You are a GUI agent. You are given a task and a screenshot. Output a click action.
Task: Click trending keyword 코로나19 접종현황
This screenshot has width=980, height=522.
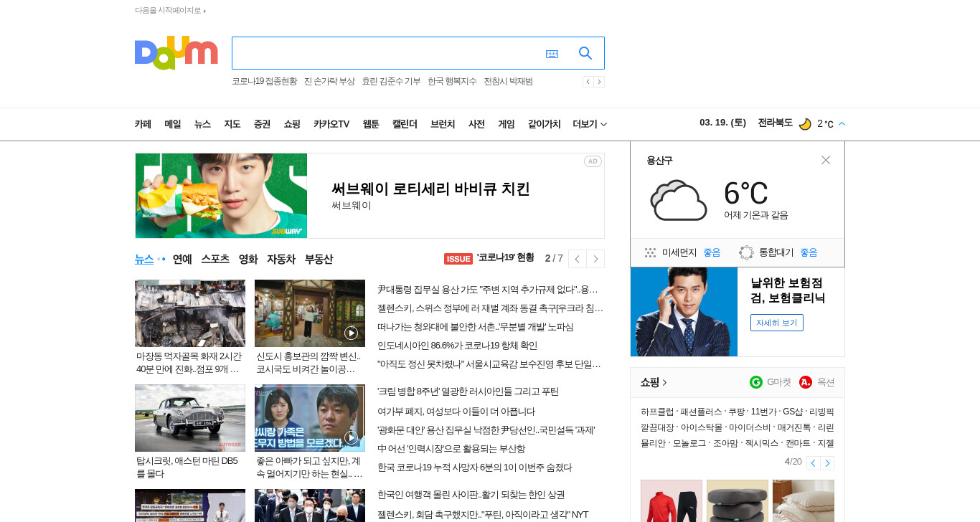coord(265,82)
